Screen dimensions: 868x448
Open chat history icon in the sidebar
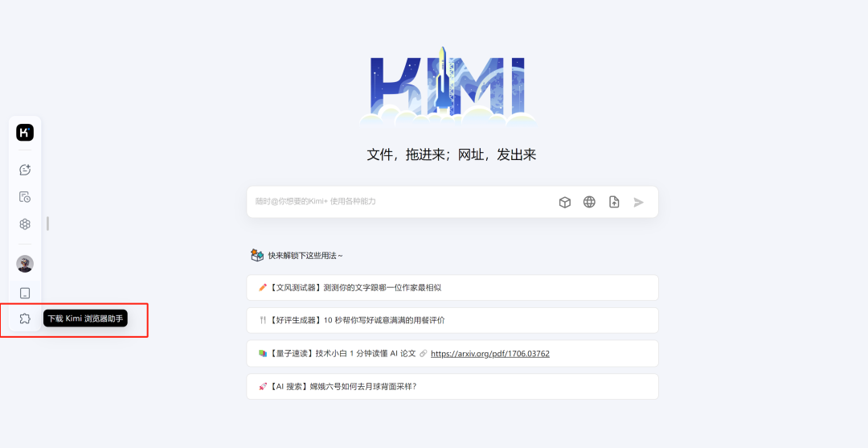[25, 197]
